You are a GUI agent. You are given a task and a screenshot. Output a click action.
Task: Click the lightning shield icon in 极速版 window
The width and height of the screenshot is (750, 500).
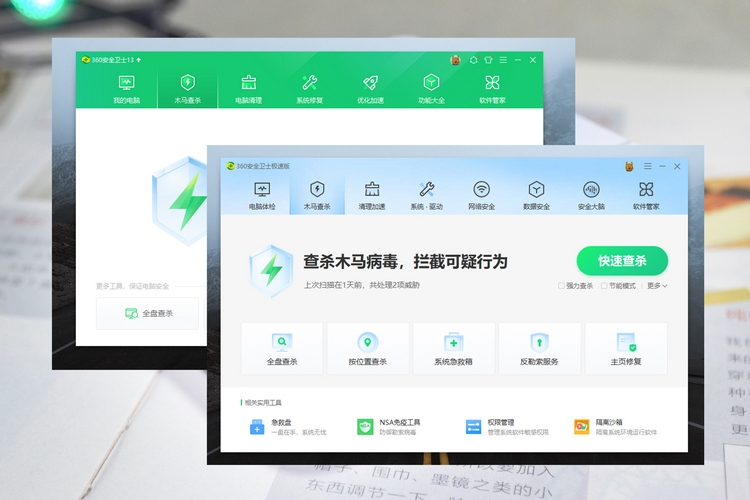click(x=271, y=270)
